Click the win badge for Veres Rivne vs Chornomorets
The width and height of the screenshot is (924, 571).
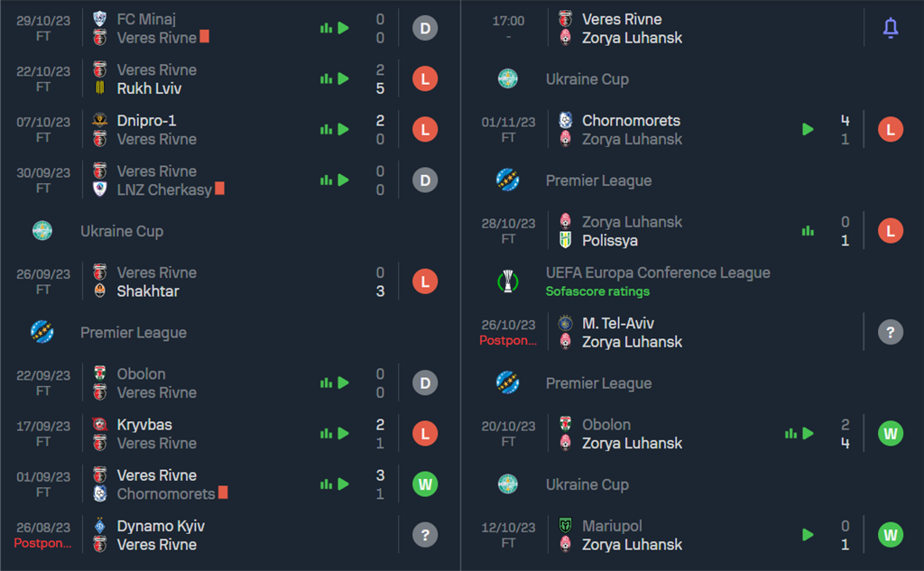coord(425,484)
